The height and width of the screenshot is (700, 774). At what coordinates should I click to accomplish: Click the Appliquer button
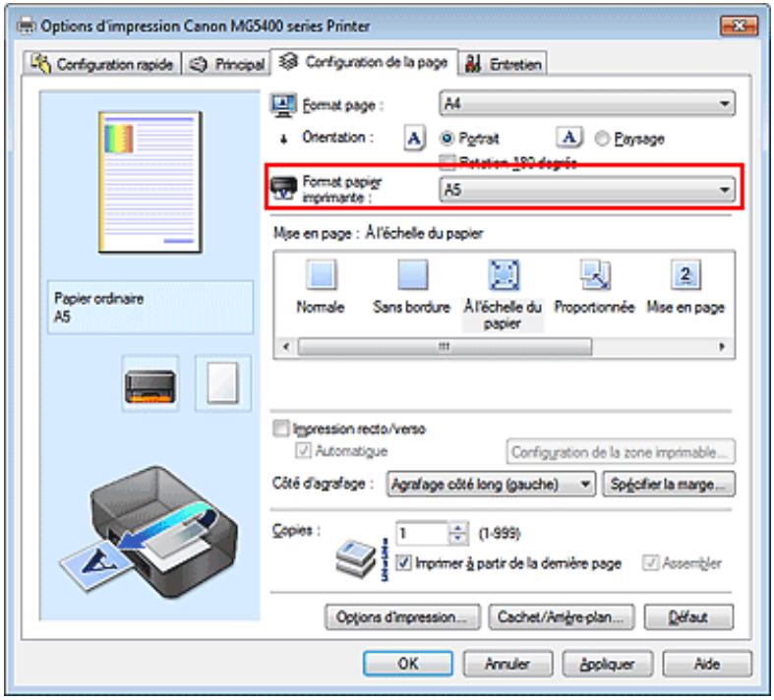[x=608, y=664]
